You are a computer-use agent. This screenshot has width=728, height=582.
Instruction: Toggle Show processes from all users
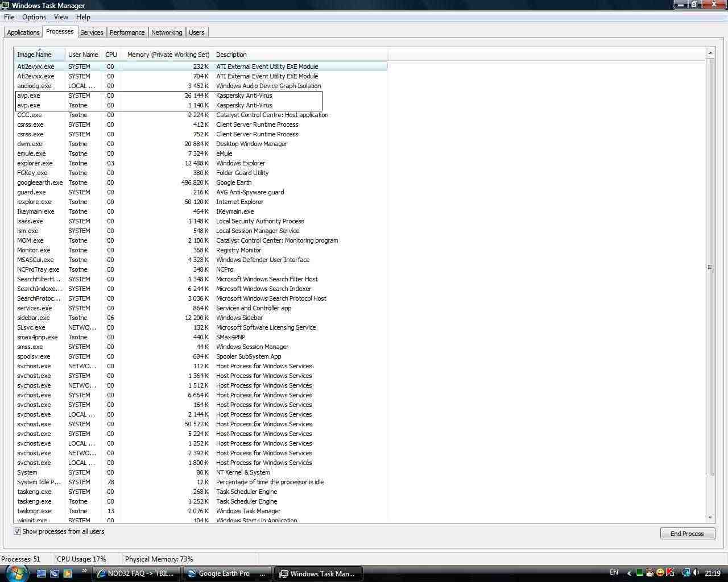coord(18,531)
